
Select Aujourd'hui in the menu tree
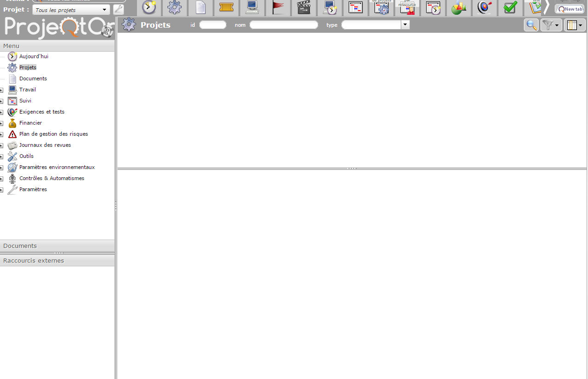(34, 56)
